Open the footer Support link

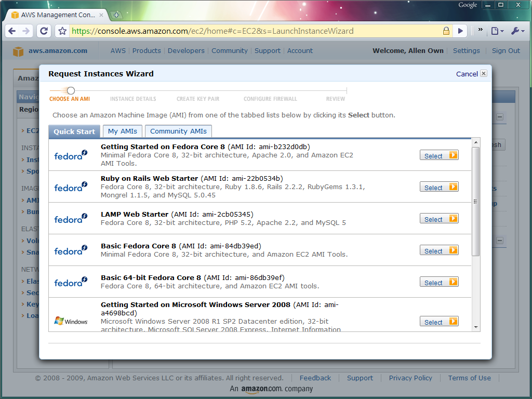[x=360, y=378]
